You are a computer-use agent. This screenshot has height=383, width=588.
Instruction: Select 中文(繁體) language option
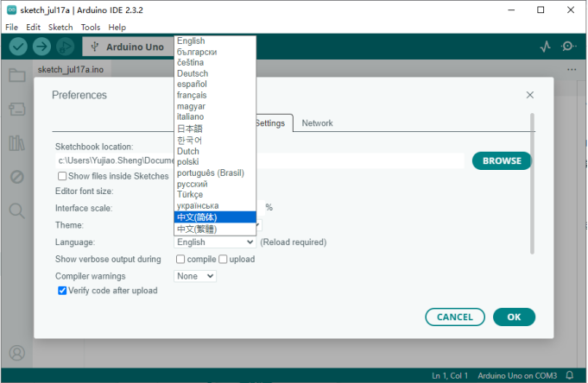pyautogui.click(x=215, y=229)
